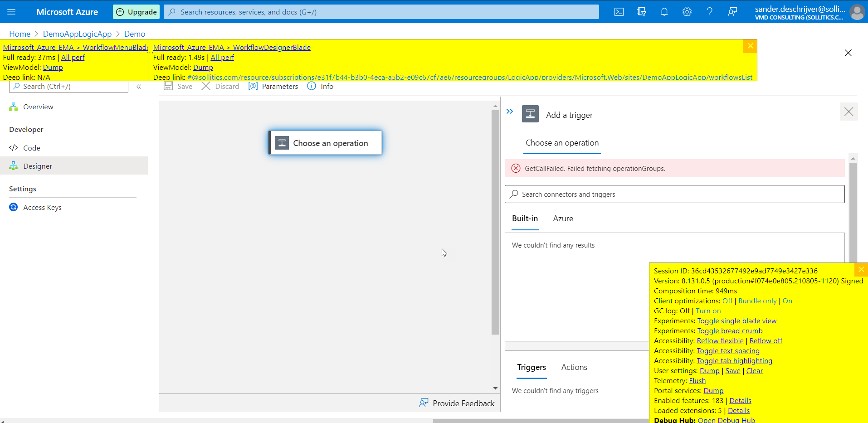This screenshot has height=423, width=868.
Task: Open Debug Hub link
Action: pos(727,420)
